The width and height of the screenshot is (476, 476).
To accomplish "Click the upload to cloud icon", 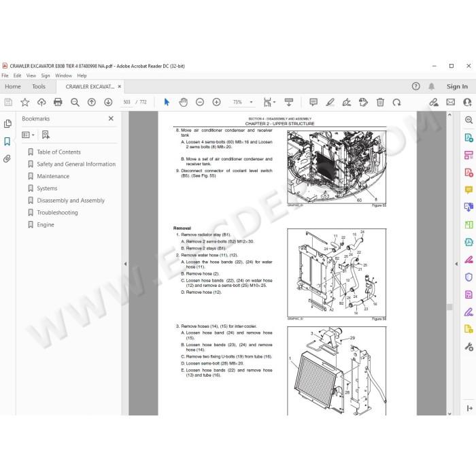I will (41, 102).
